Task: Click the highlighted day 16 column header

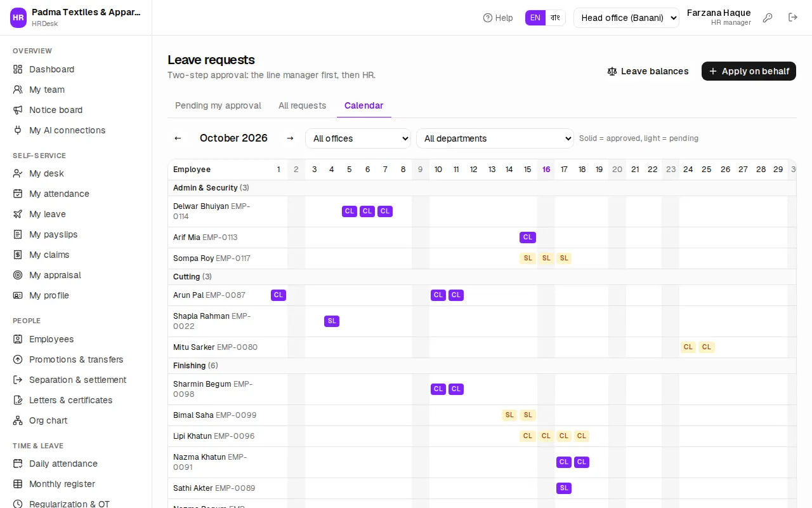Action: click(546, 170)
